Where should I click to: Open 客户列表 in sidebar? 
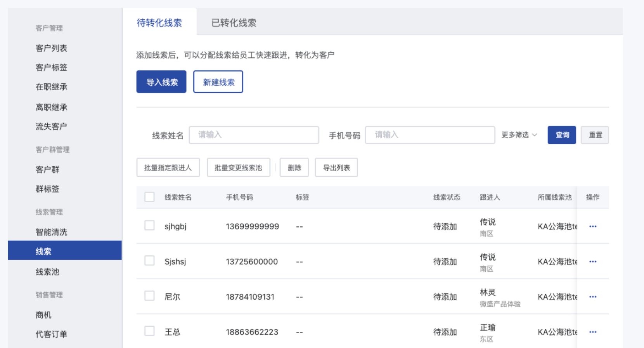[51, 48]
